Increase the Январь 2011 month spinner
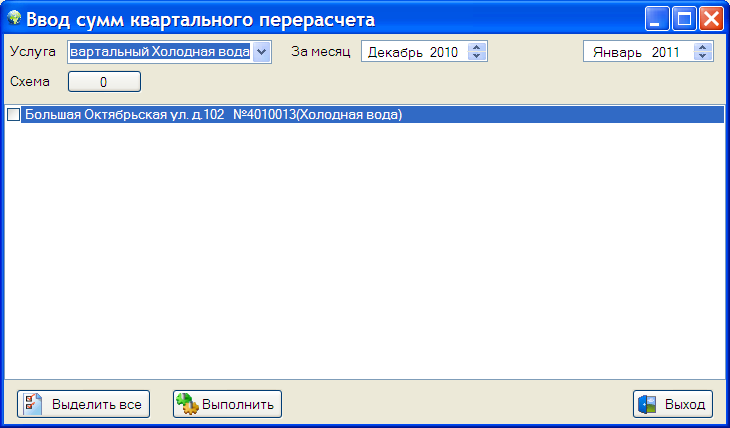The image size is (730, 428). (x=703, y=48)
